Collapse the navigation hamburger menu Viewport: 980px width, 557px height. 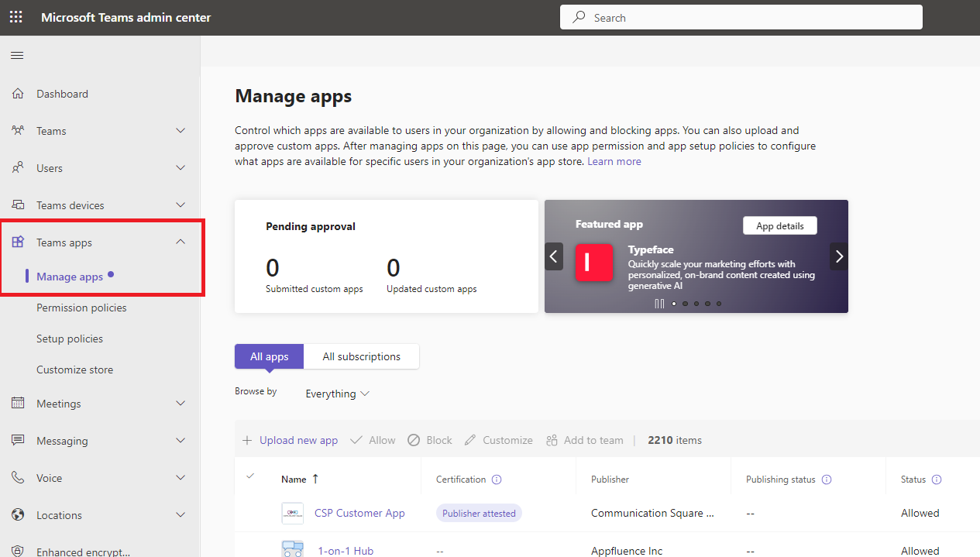17,55
